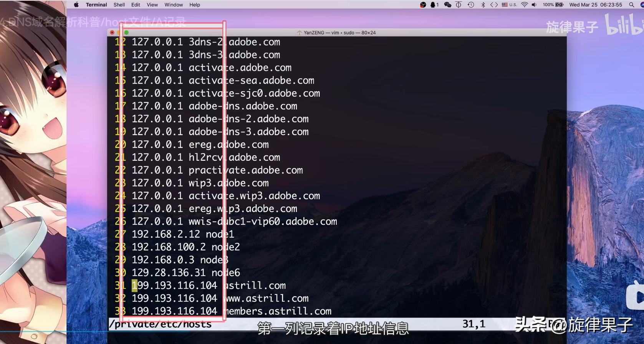Click ereg.adobe.com on line 20

click(228, 144)
